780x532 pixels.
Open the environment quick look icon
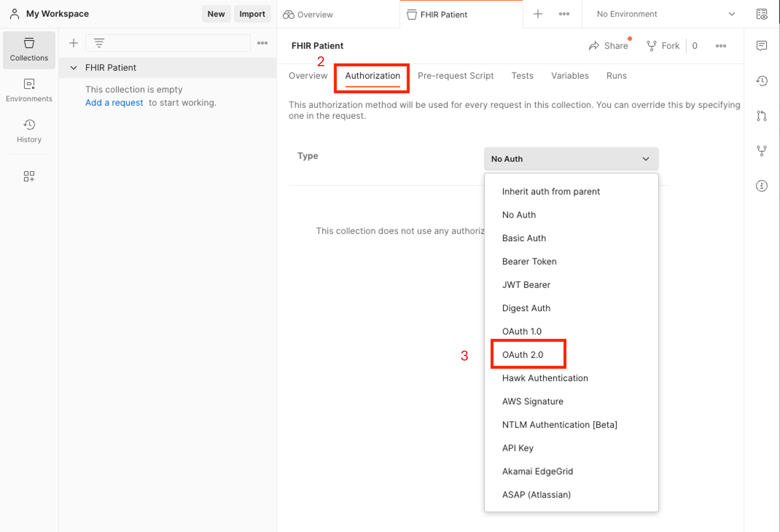pos(762,14)
